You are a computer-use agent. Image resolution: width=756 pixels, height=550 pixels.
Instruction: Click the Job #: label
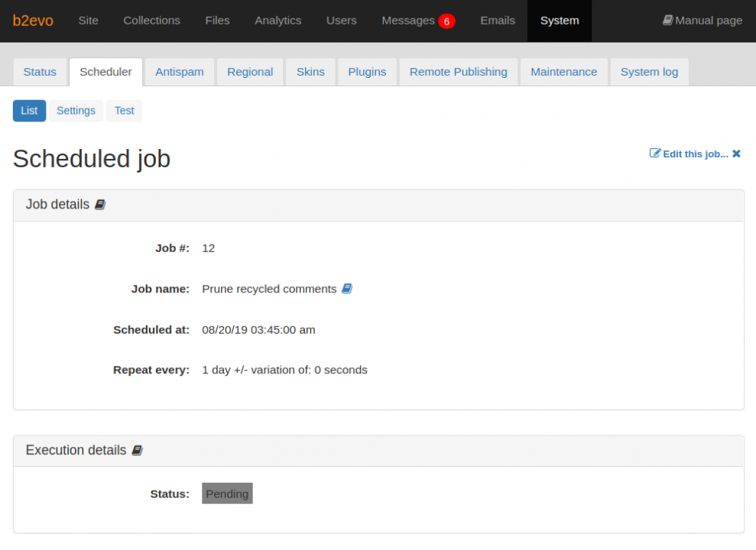point(172,248)
